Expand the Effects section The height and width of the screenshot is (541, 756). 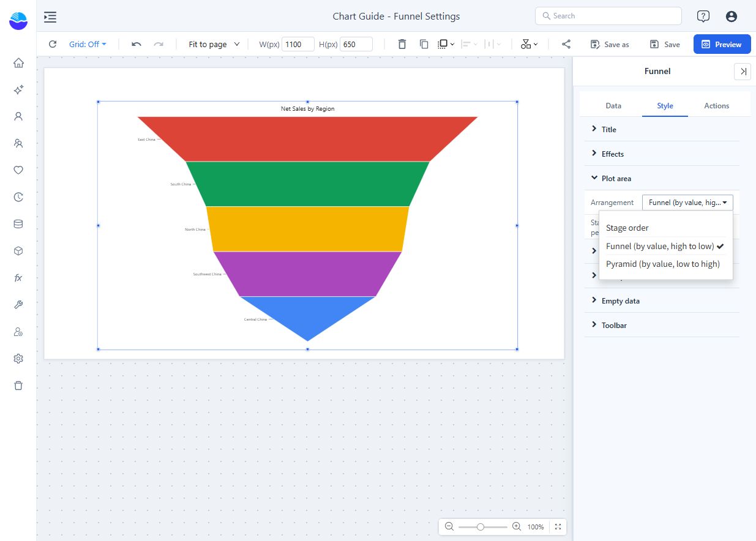662,154
